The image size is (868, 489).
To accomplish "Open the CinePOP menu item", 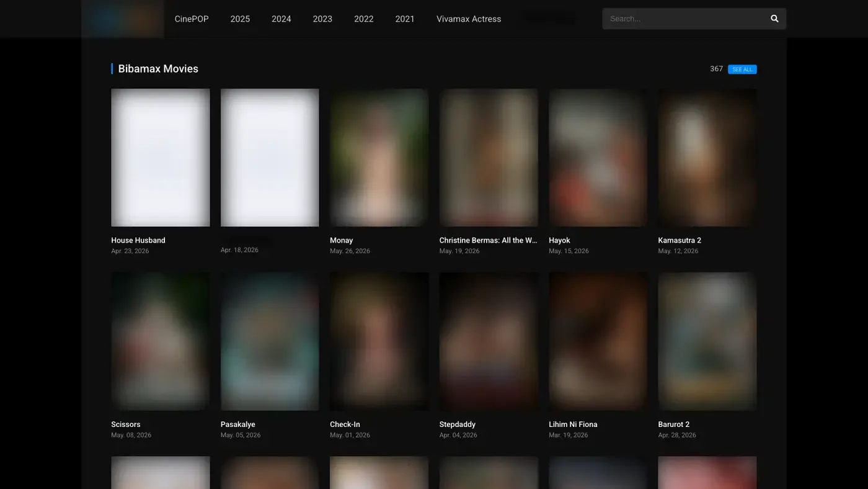I will point(192,19).
